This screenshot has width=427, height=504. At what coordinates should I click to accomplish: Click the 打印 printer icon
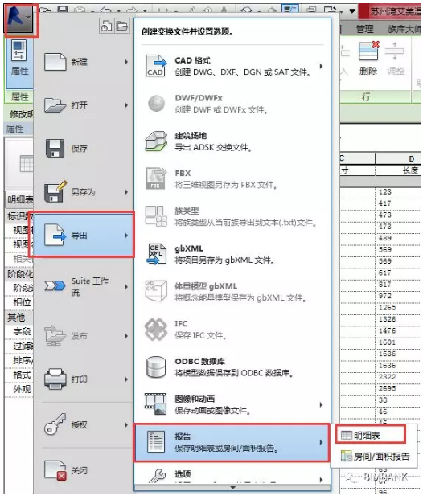pos(55,379)
